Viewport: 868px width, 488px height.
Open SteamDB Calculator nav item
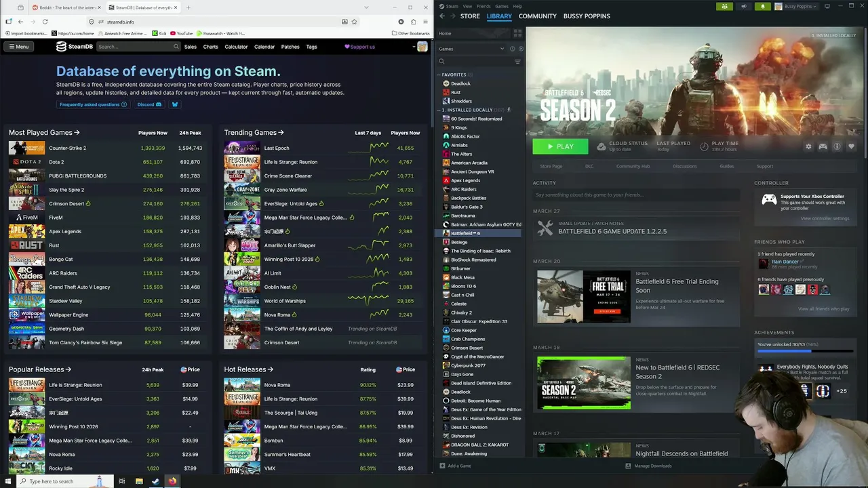tap(236, 47)
